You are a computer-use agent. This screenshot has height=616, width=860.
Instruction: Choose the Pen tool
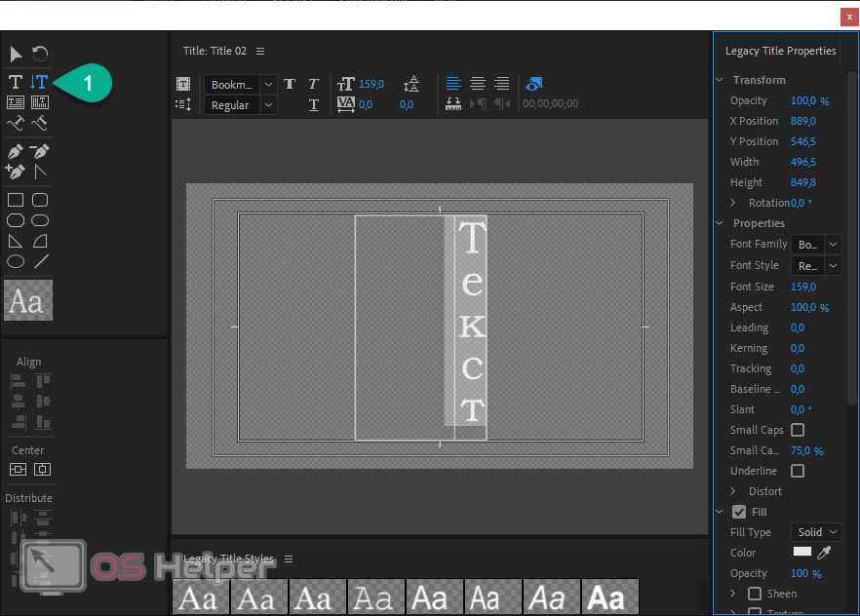point(16,151)
